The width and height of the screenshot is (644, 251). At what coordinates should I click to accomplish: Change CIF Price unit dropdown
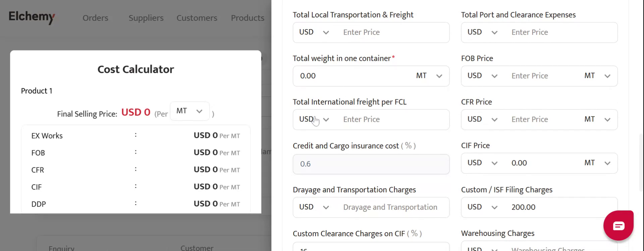tap(597, 163)
